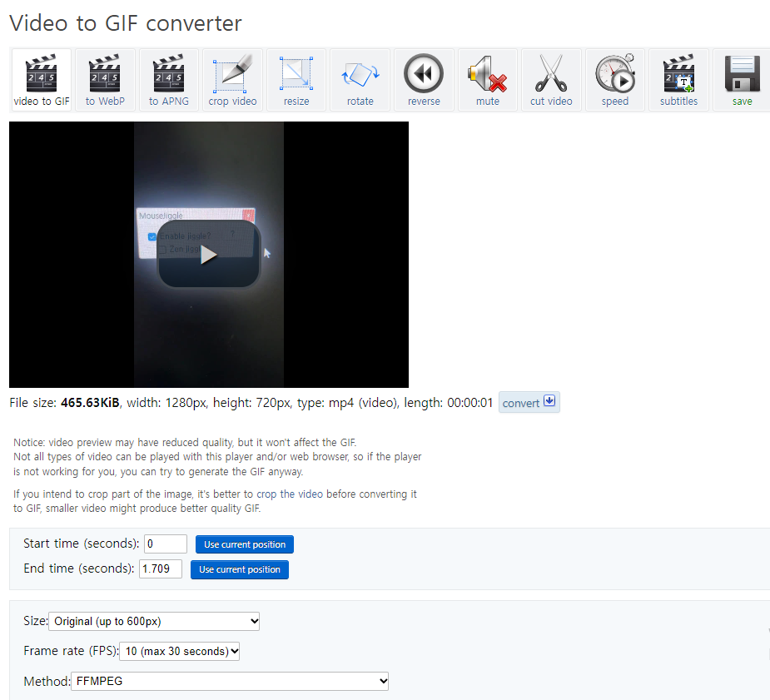Open the subtitles tool

[x=678, y=80]
